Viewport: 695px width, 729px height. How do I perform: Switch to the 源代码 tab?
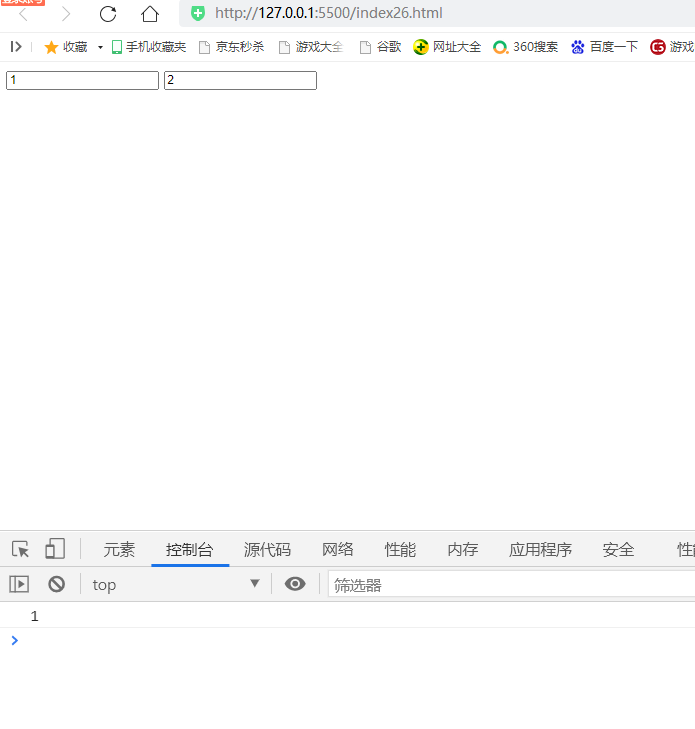[267, 550]
